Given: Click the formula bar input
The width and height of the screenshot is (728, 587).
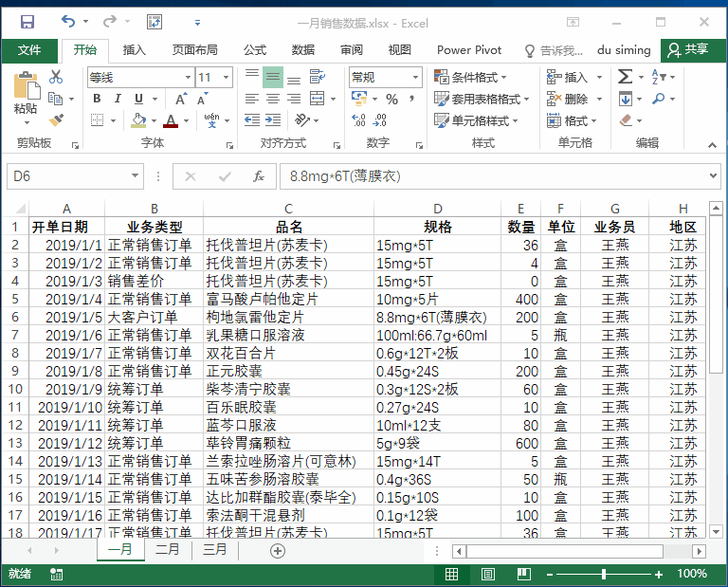Looking at the screenshot, I should click(493, 176).
